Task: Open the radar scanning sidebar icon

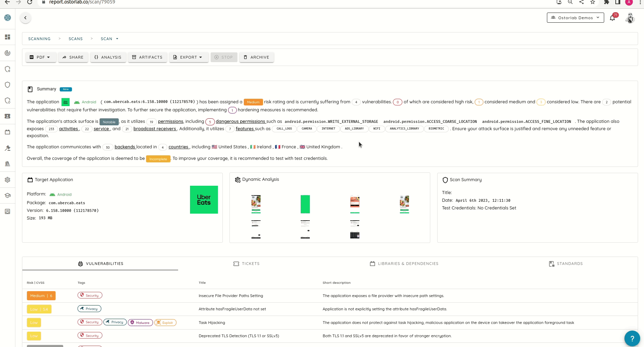Action: click(x=7, y=53)
